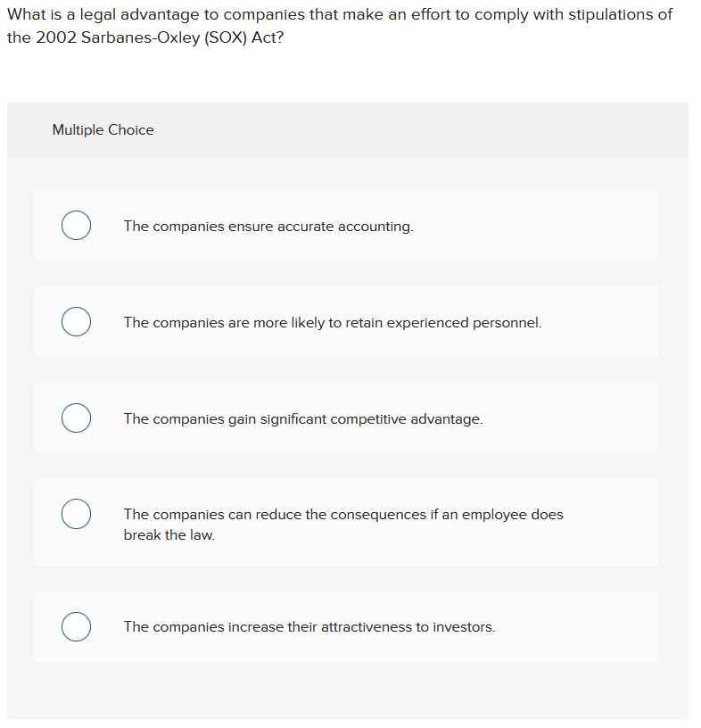701x728 pixels.
Task: Click the question line 'the 2002 Sarbanes-Oxley (SOX) Act?'
Action: pyautogui.click(x=146, y=40)
